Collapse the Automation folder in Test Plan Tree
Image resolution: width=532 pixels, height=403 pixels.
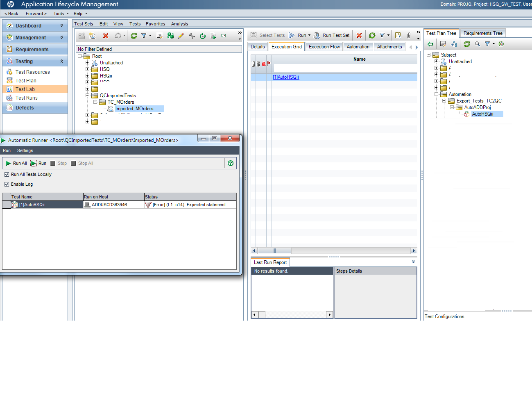click(x=436, y=94)
